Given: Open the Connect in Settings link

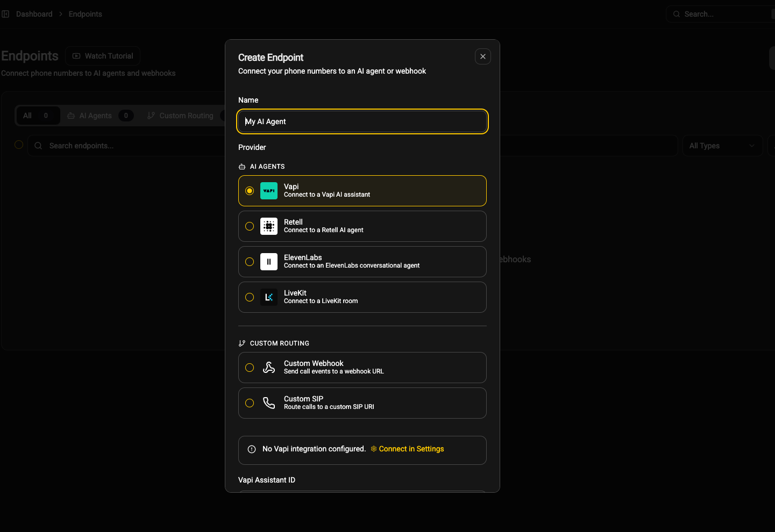Looking at the screenshot, I should pyautogui.click(x=411, y=449).
